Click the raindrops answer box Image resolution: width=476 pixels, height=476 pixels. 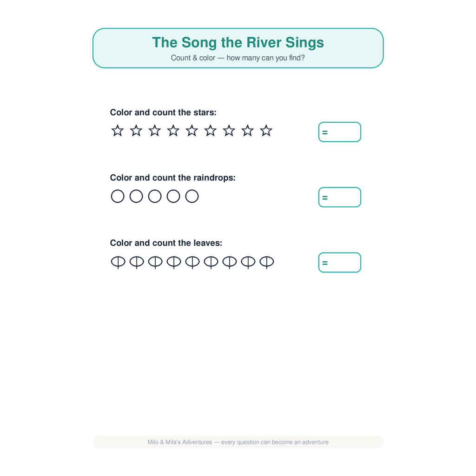(340, 197)
